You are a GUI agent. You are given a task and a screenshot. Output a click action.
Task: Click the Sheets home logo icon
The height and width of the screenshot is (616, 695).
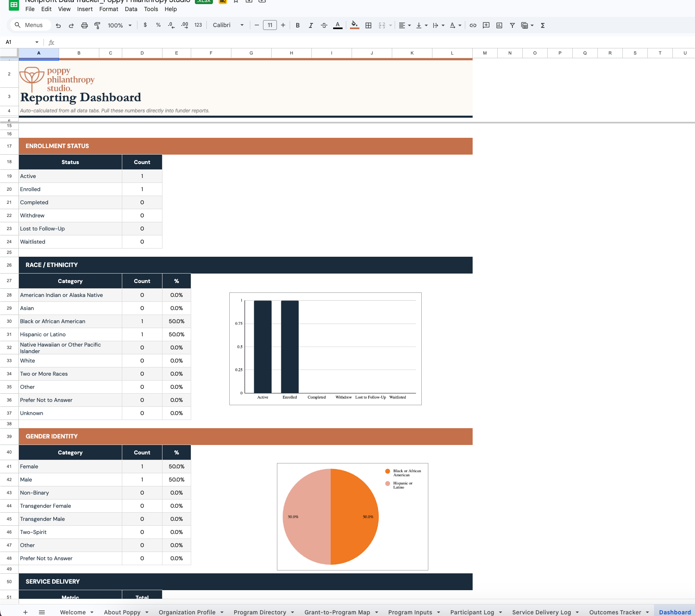(14, 5)
